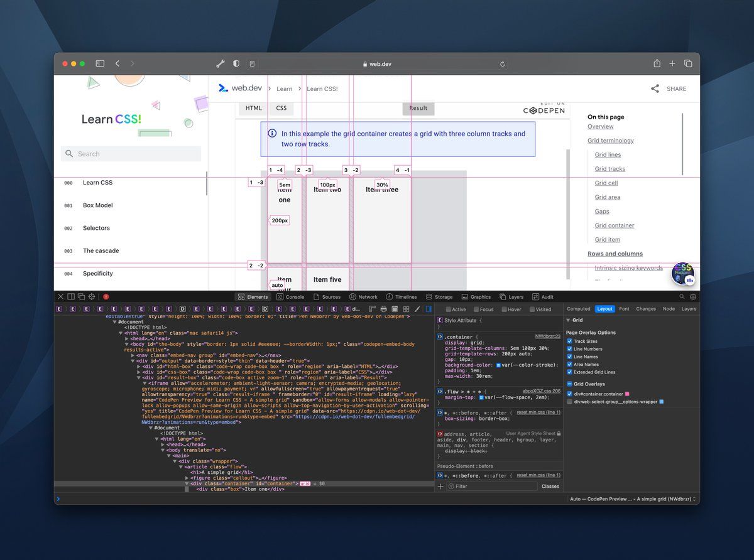Expand the nav embed-nav element node
This screenshot has width=754, height=560.
(133, 355)
